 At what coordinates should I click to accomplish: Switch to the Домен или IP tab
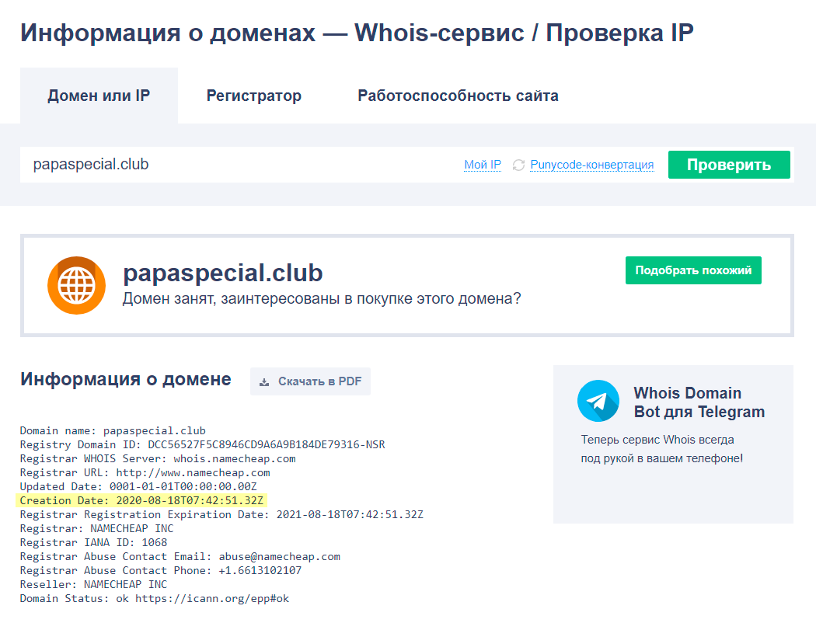click(99, 96)
